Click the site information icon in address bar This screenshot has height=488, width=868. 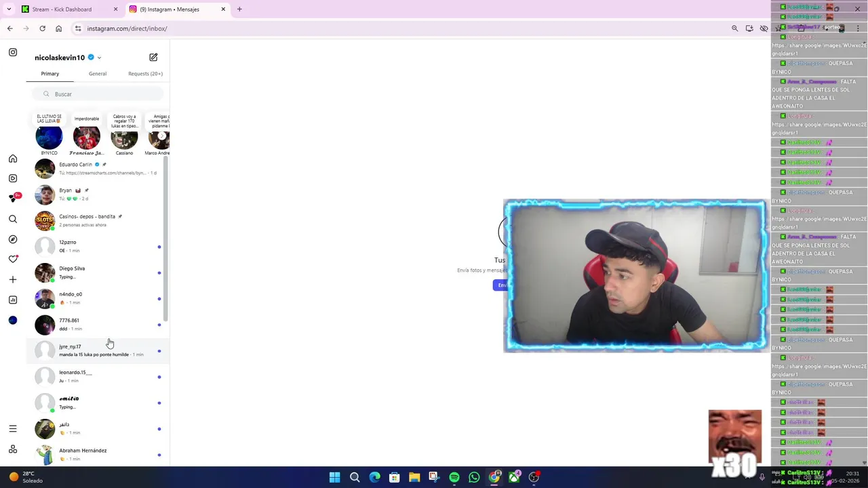tap(78, 28)
